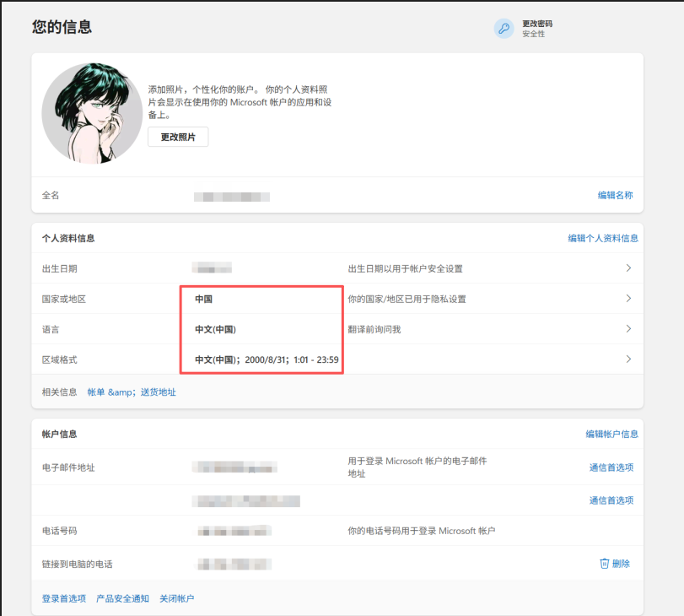684x616 pixels.
Task: Click 出生日期以用于帐户安全设置 description
Action: [x=405, y=269]
